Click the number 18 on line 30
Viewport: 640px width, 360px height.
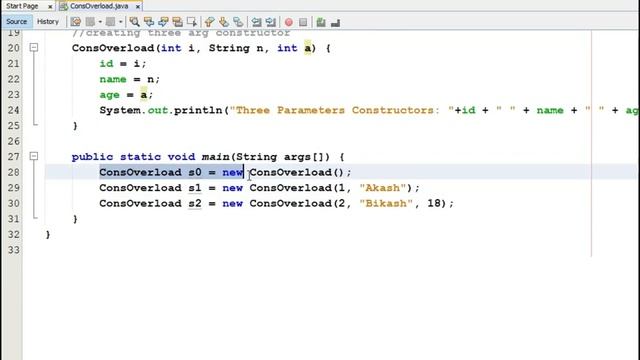point(434,203)
